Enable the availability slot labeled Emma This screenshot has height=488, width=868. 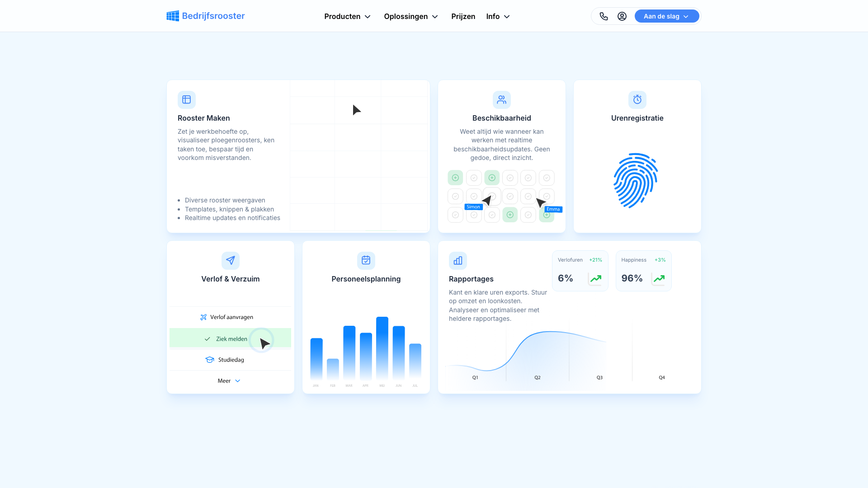[547, 215]
